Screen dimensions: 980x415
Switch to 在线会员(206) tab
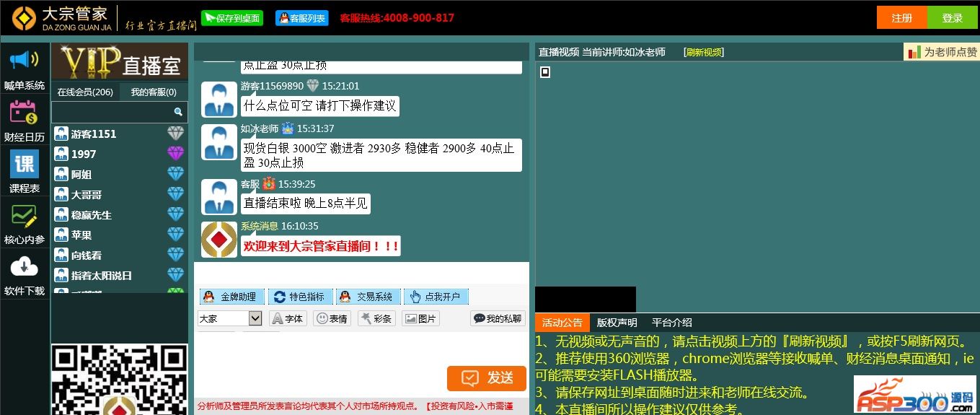[85, 92]
